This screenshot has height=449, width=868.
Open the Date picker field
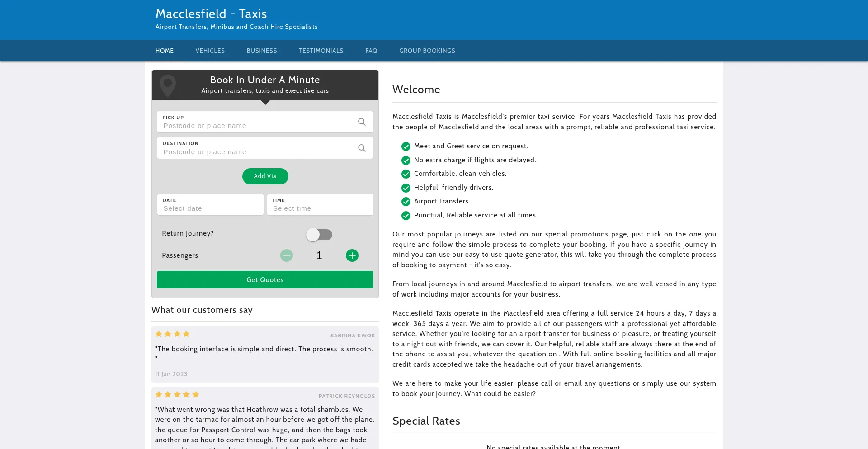[x=210, y=205]
